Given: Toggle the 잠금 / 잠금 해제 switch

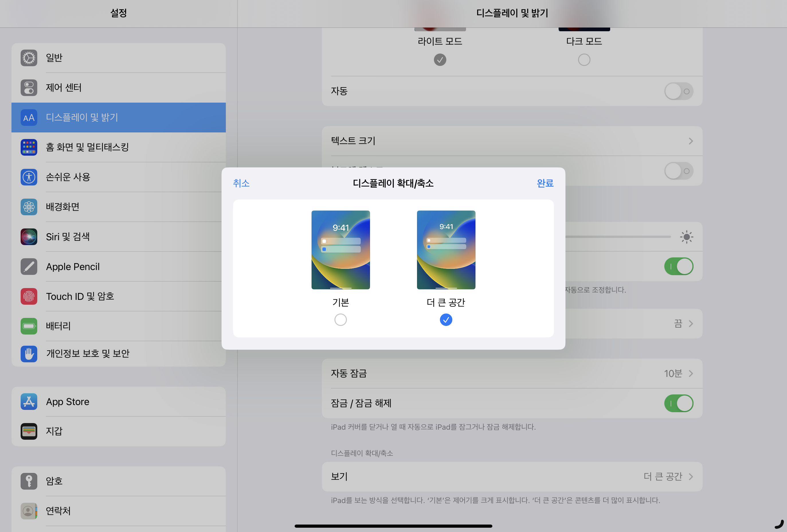Looking at the screenshot, I should point(678,403).
